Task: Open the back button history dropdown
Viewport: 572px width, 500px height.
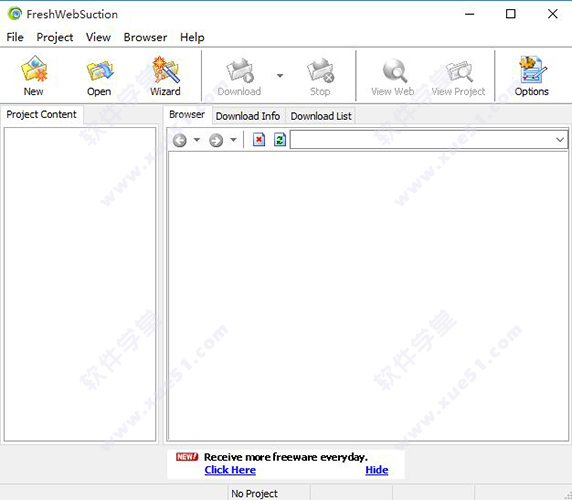Action: pos(197,140)
